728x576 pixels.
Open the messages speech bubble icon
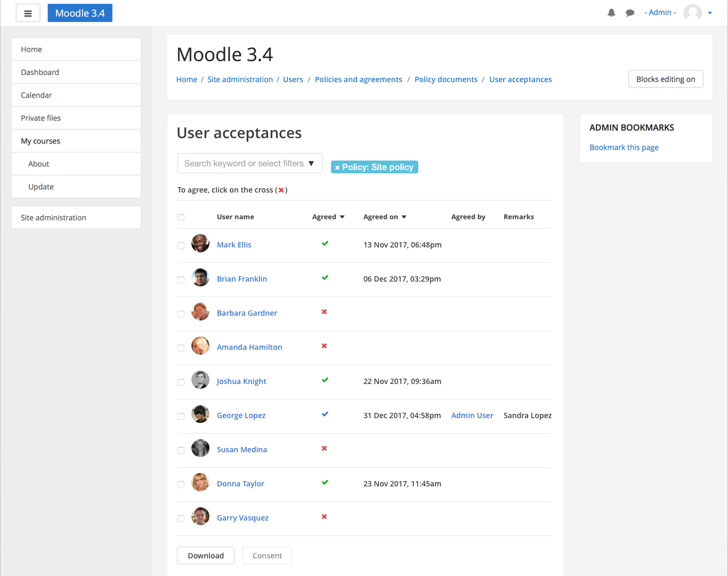coord(630,13)
